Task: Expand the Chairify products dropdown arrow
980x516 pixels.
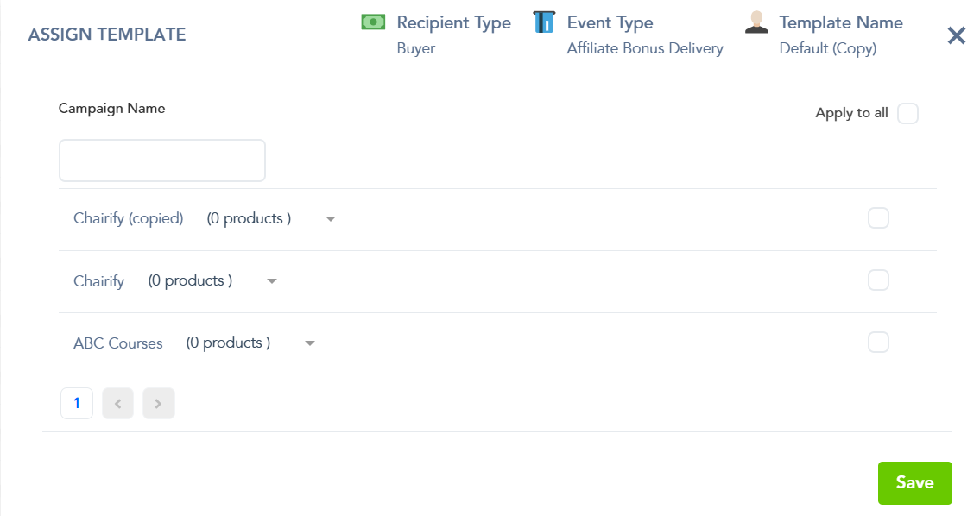Action: [271, 281]
